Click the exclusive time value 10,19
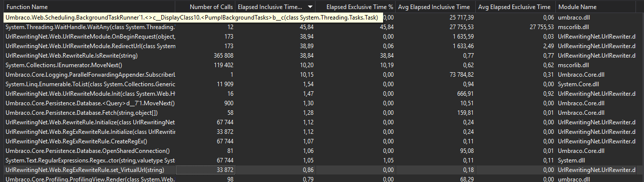The height and width of the screenshot is (182, 644). coord(386,65)
